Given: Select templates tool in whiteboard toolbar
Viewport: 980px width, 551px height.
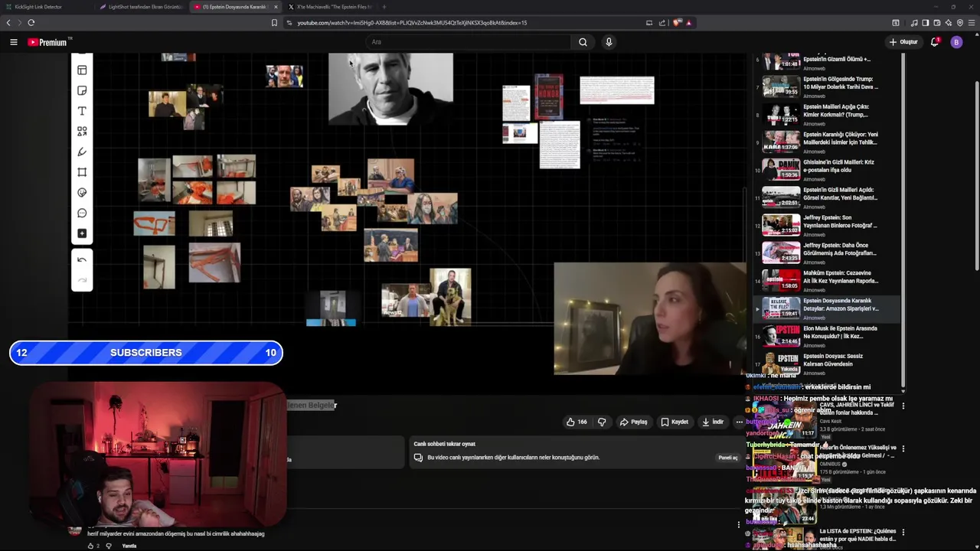Looking at the screenshot, I should pos(82,70).
